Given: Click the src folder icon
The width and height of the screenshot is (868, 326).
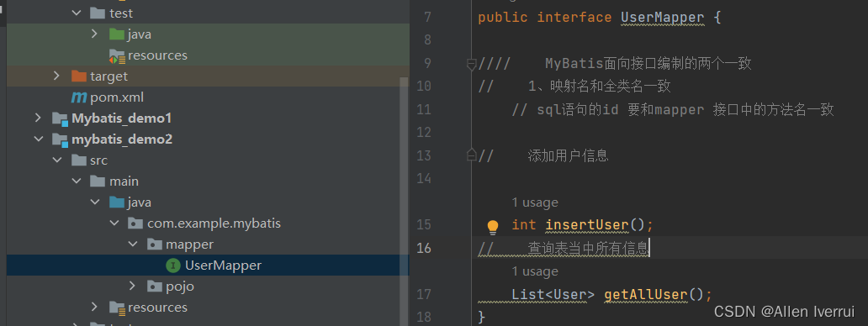Looking at the screenshot, I should pos(79,160).
